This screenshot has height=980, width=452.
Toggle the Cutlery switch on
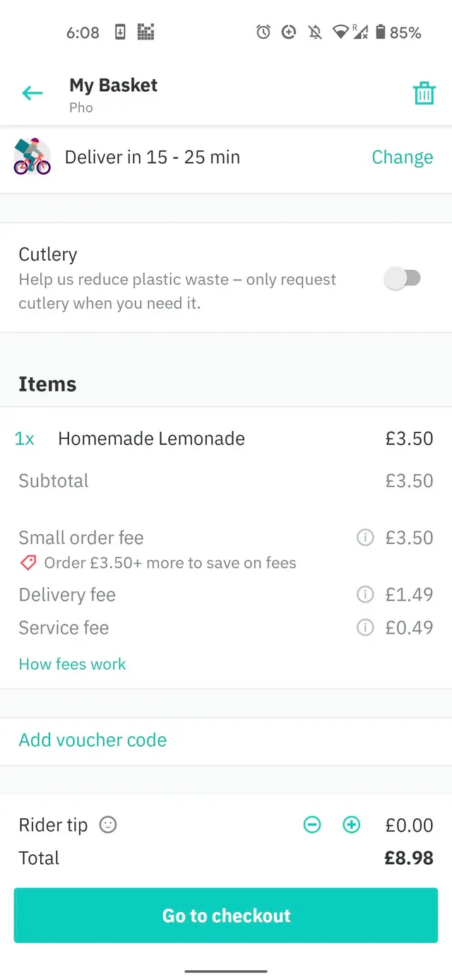[403, 278]
